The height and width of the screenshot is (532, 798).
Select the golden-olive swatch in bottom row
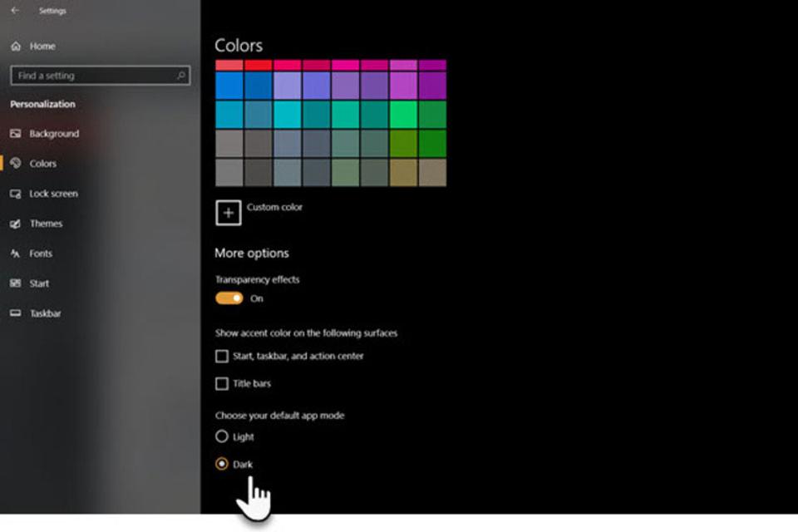click(403, 173)
